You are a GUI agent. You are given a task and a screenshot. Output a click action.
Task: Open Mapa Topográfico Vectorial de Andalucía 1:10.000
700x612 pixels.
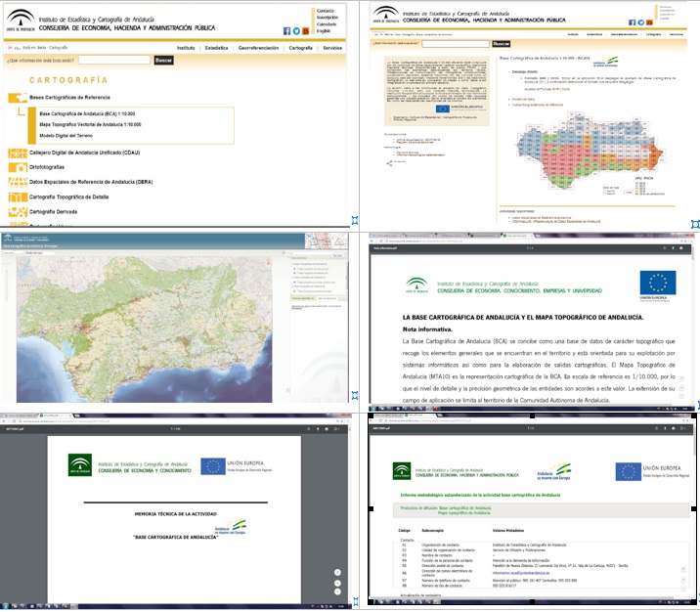click(x=90, y=124)
